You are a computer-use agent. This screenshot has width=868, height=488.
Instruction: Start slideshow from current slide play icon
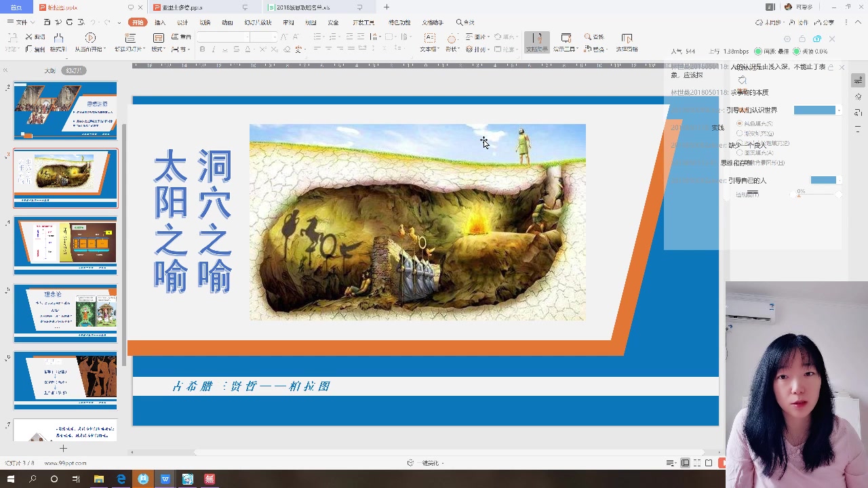pos(90,38)
